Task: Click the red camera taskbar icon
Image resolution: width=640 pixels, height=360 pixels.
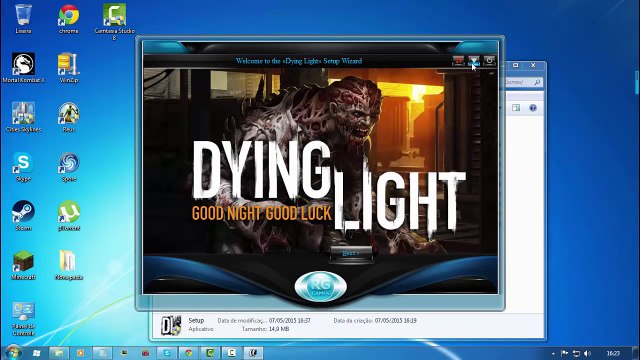Action: pyautogui.click(x=145, y=353)
